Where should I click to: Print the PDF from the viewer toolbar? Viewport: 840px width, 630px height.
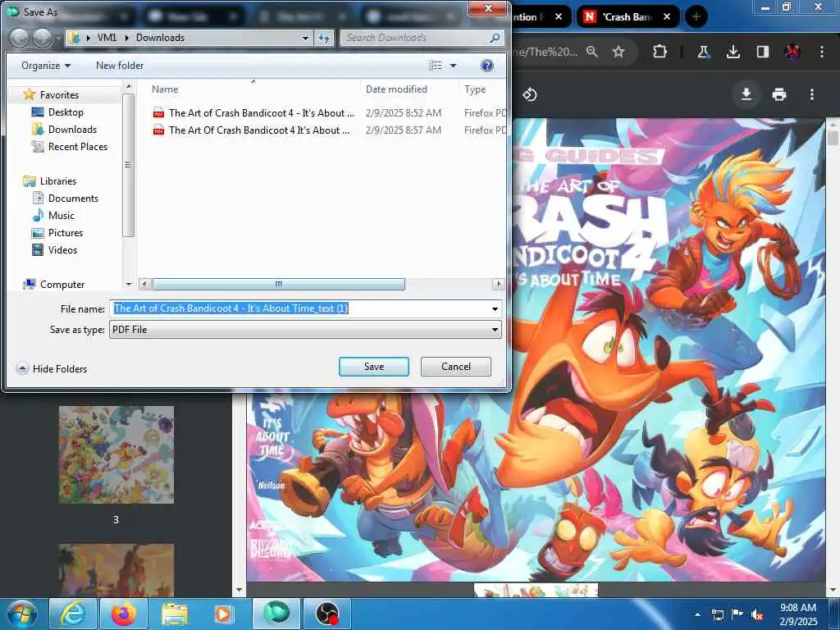779,95
